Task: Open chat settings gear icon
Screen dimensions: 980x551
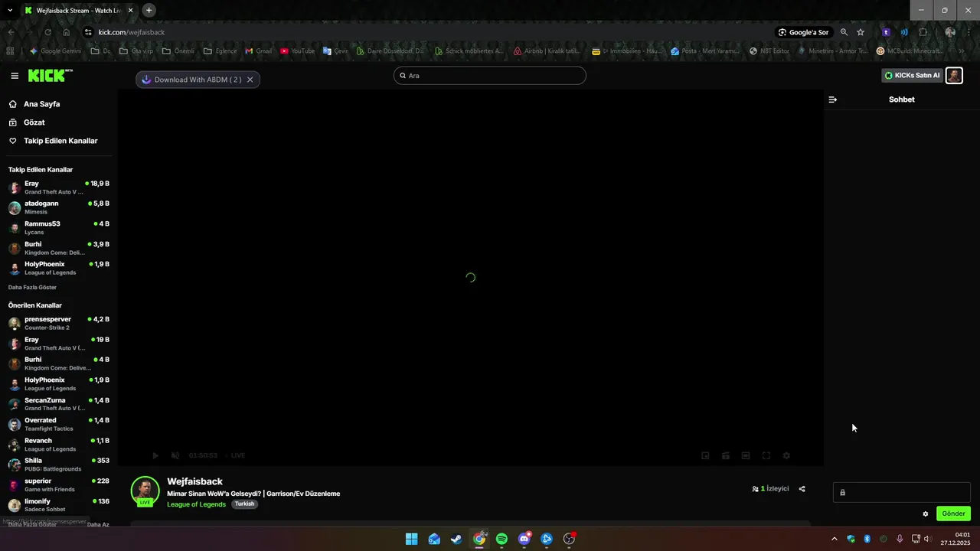Action: [926, 514]
